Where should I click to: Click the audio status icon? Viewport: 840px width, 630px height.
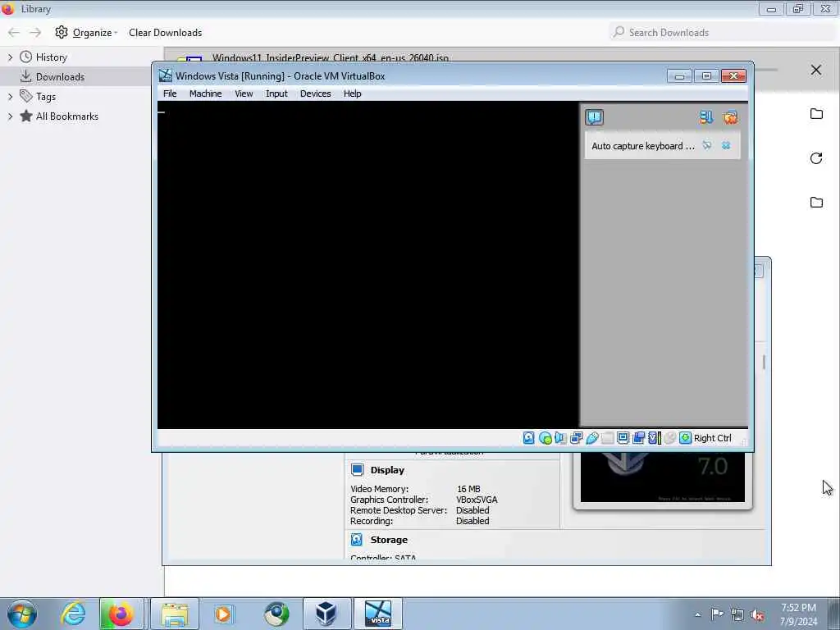pyautogui.click(x=560, y=438)
